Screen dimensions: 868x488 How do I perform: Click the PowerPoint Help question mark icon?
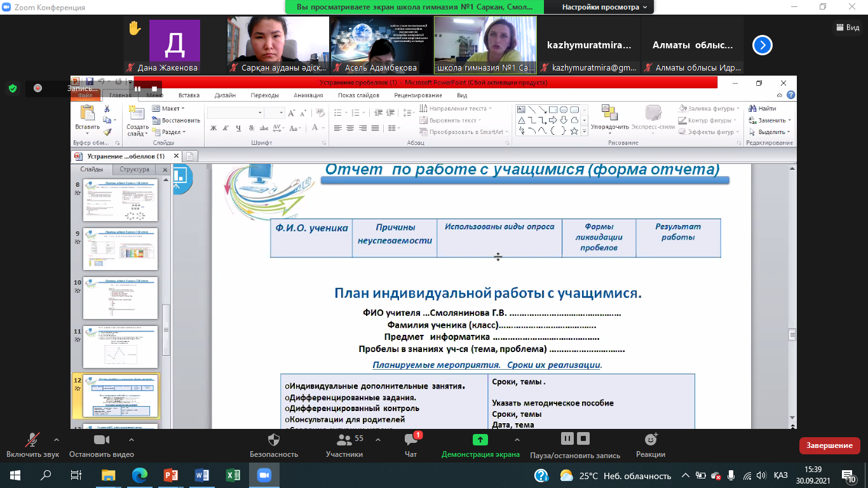791,95
